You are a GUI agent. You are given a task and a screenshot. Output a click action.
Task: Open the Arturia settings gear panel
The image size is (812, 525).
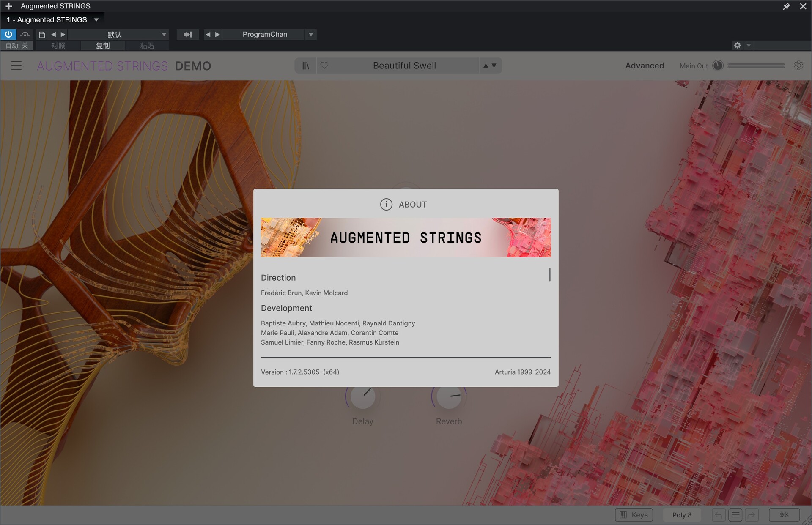(x=798, y=66)
